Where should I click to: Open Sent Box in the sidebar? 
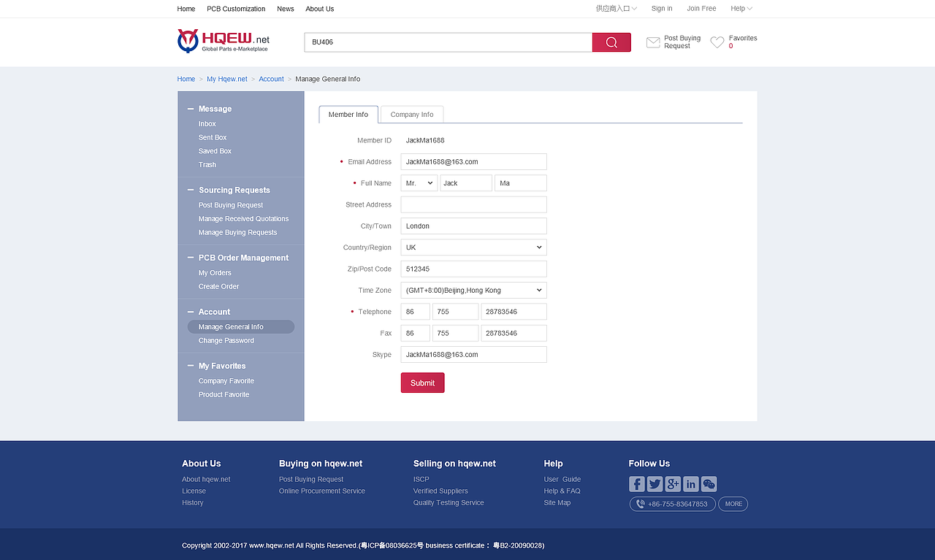click(x=213, y=137)
